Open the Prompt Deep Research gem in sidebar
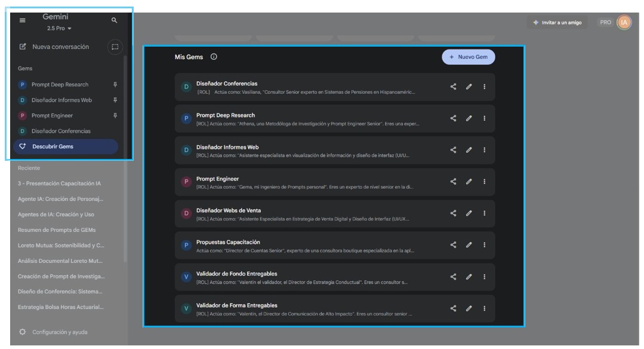Viewport: 644px width, 349px height. click(x=60, y=85)
